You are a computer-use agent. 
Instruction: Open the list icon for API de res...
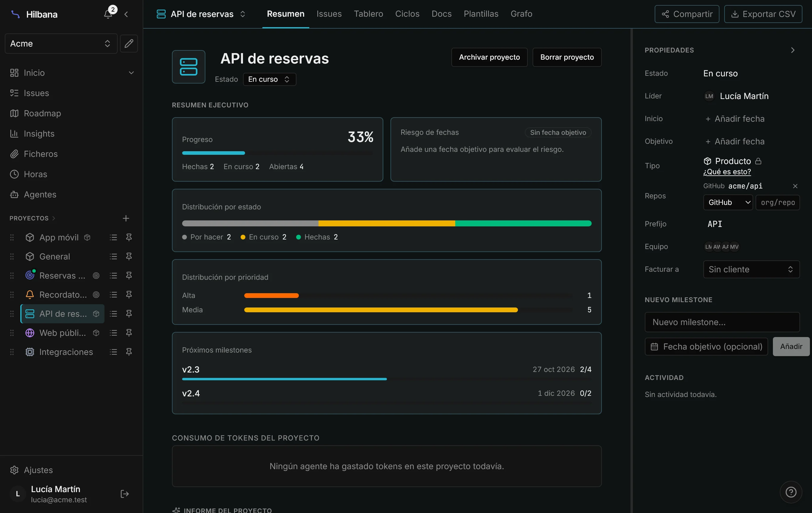[113, 314]
